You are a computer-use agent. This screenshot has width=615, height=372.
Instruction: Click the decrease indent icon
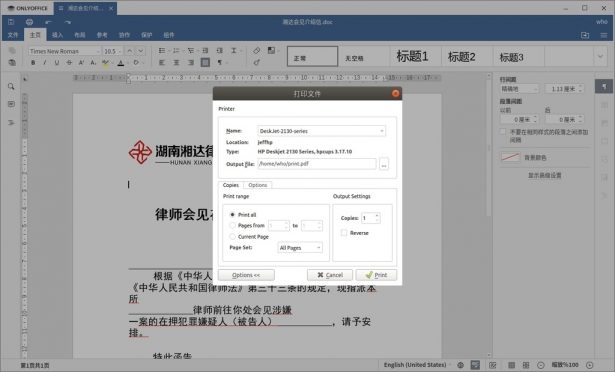pyautogui.click(x=205, y=51)
